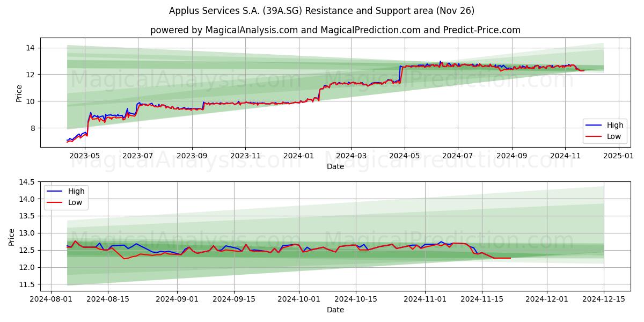Click 'High' in top chart legend
644x322 pixels.
[615, 125]
